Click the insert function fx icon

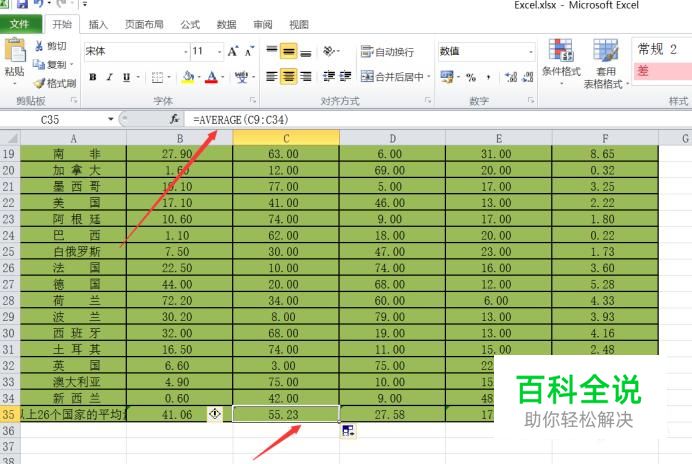[175, 119]
